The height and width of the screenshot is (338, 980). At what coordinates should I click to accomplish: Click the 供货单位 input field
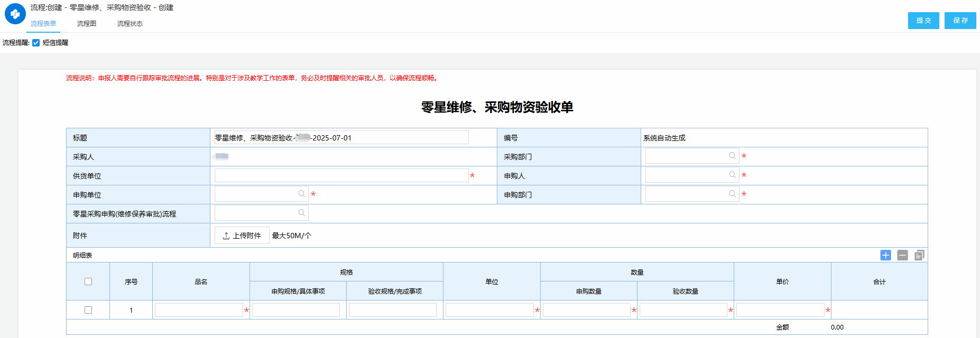341,175
